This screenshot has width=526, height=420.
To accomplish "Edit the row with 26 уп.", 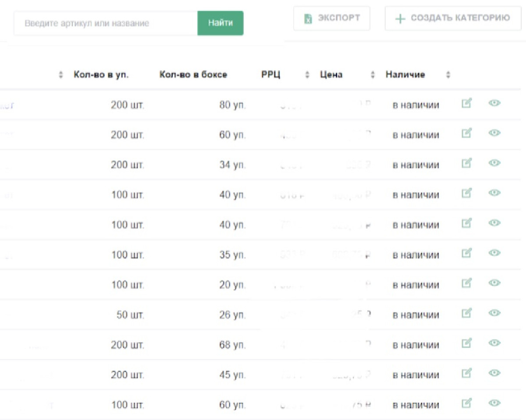I will click(x=467, y=313).
